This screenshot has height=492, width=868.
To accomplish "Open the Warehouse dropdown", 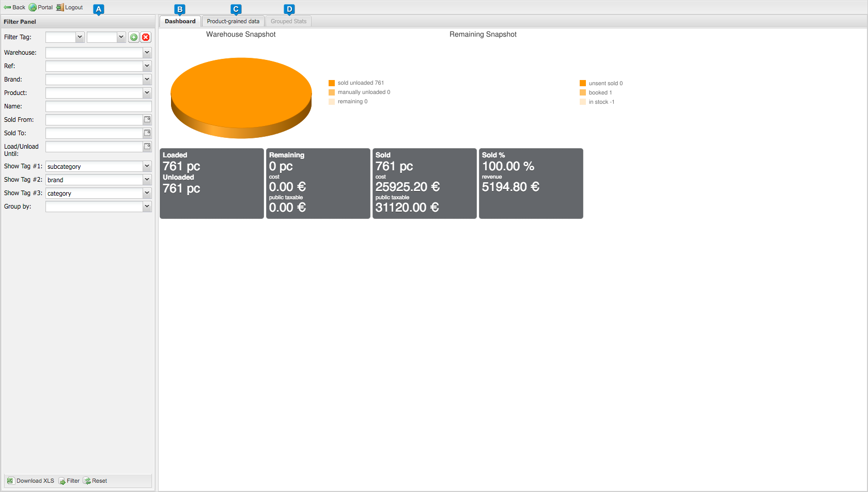I will coord(147,53).
